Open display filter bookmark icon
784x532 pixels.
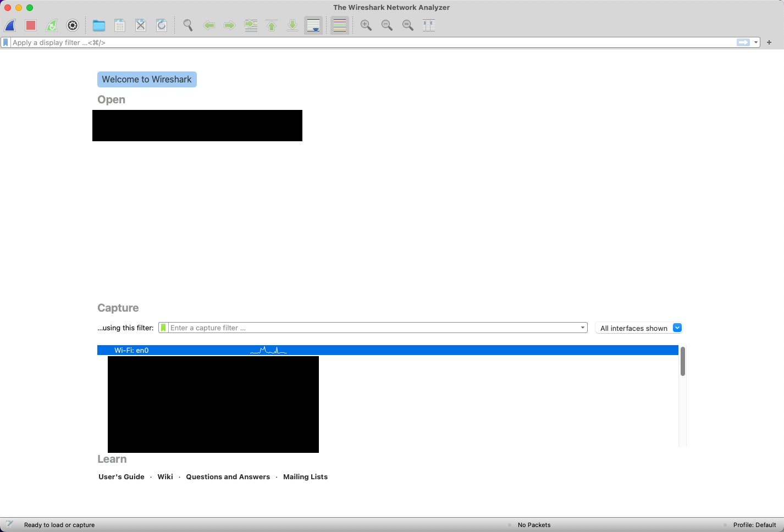(x=5, y=42)
